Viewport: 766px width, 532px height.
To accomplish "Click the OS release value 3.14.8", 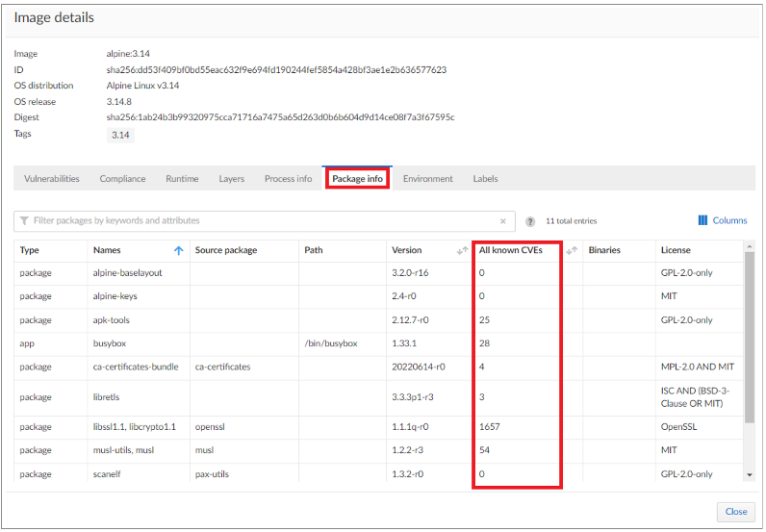I will point(118,102).
